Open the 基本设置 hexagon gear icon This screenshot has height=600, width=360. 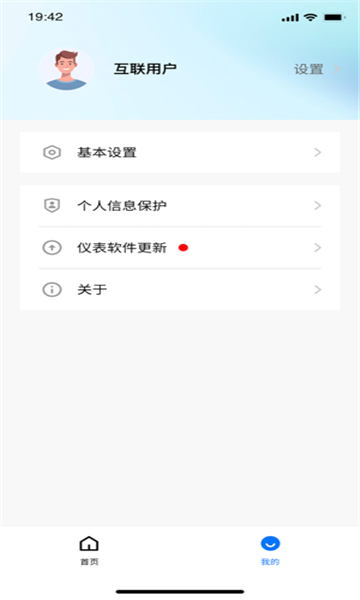pos(52,152)
